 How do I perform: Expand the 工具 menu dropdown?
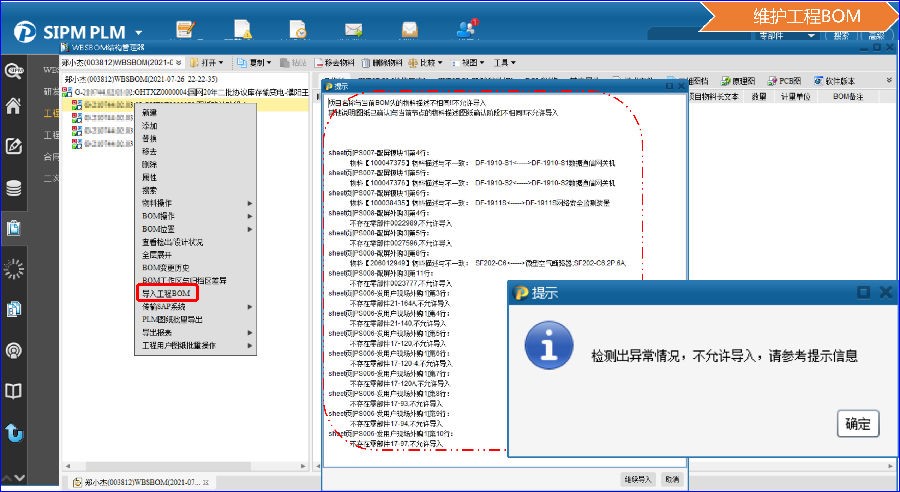point(504,62)
